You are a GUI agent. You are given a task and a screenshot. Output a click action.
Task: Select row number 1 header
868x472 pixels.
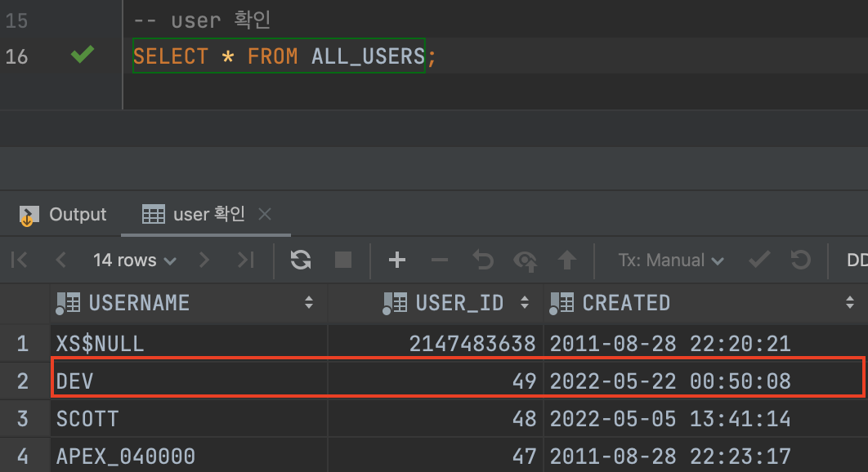[x=23, y=344]
